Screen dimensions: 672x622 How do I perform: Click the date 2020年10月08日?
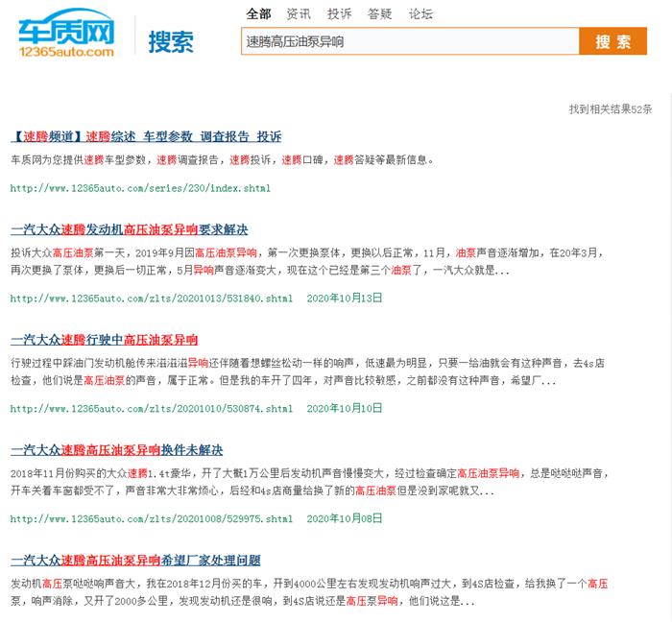[x=344, y=518]
